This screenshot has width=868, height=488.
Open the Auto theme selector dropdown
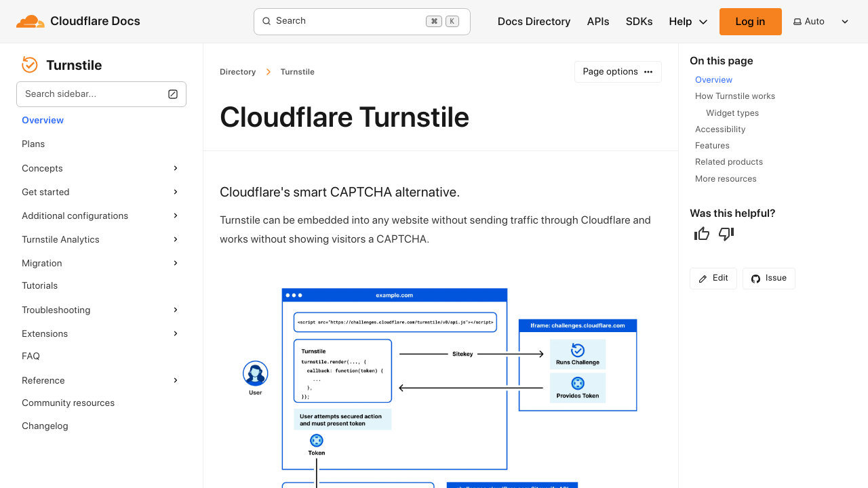pyautogui.click(x=821, y=22)
